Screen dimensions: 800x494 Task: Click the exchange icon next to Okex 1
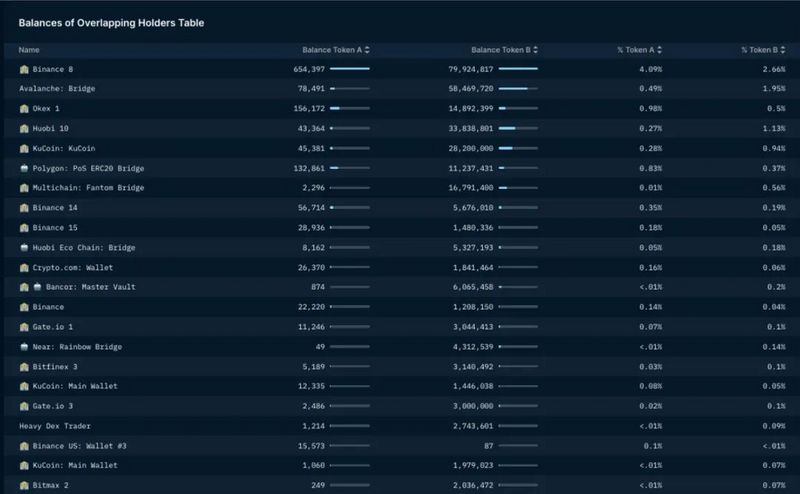click(24, 108)
